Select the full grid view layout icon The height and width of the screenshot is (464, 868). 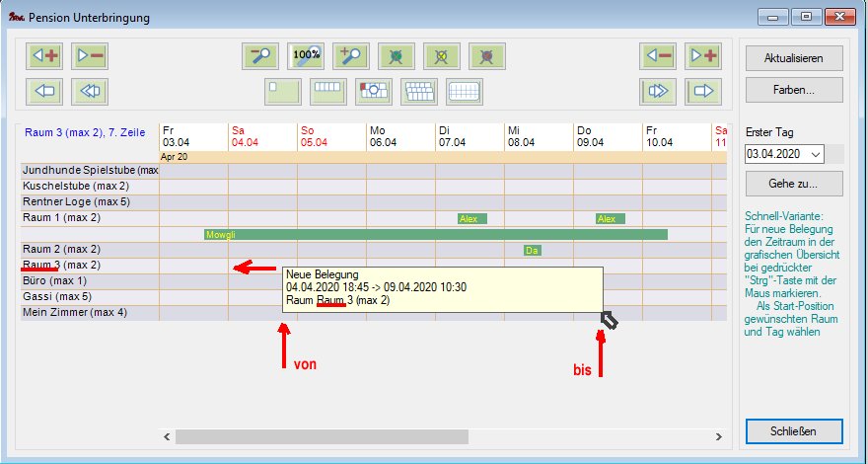coord(466,92)
